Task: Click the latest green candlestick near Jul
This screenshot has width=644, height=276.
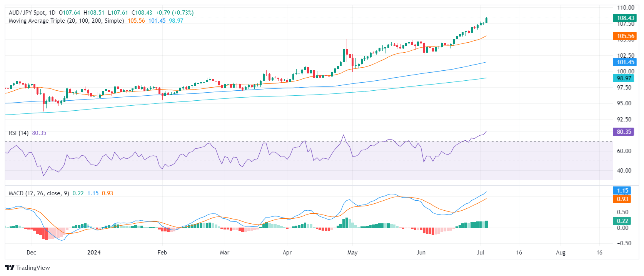Action: tap(487, 20)
